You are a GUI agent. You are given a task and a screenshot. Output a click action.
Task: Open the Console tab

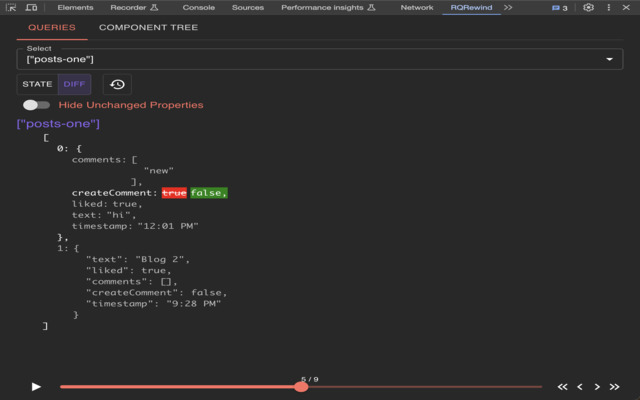(198, 7)
